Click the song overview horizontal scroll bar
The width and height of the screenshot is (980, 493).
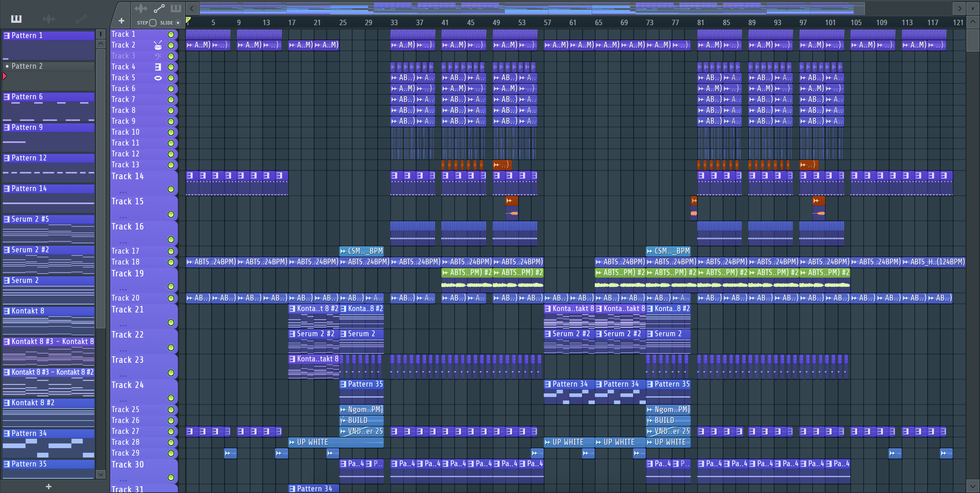533,8
